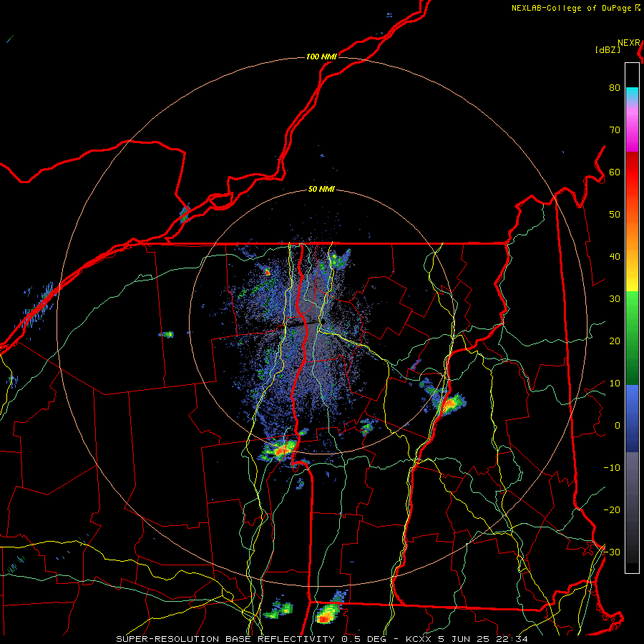Click the positive 20 value on the dBZ scale
Screen dimensions: 644x644
615,341
